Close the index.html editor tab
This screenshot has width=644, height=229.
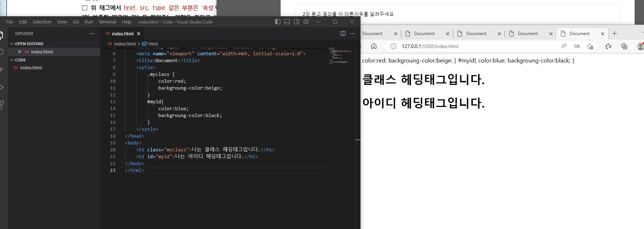point(139,34)
